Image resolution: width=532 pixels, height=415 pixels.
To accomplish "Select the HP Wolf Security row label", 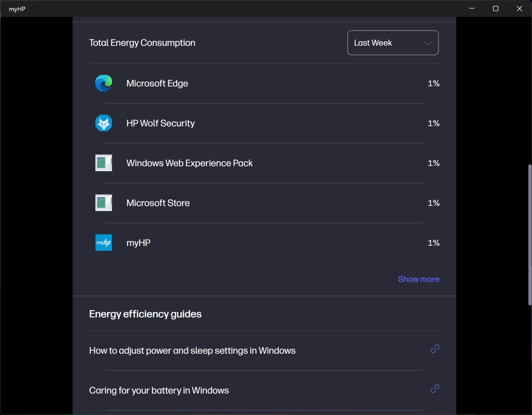I will point(160,123).
